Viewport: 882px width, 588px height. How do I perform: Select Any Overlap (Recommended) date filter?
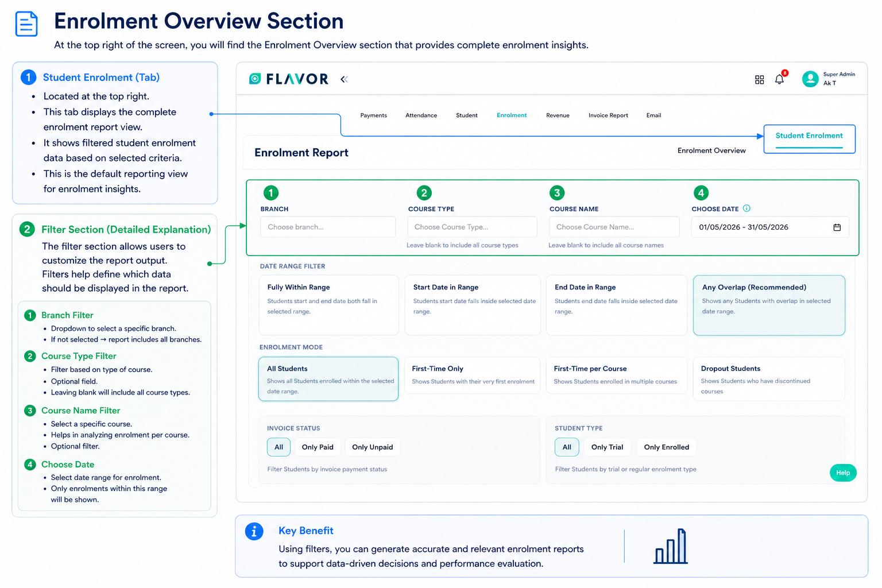[769, 305]
